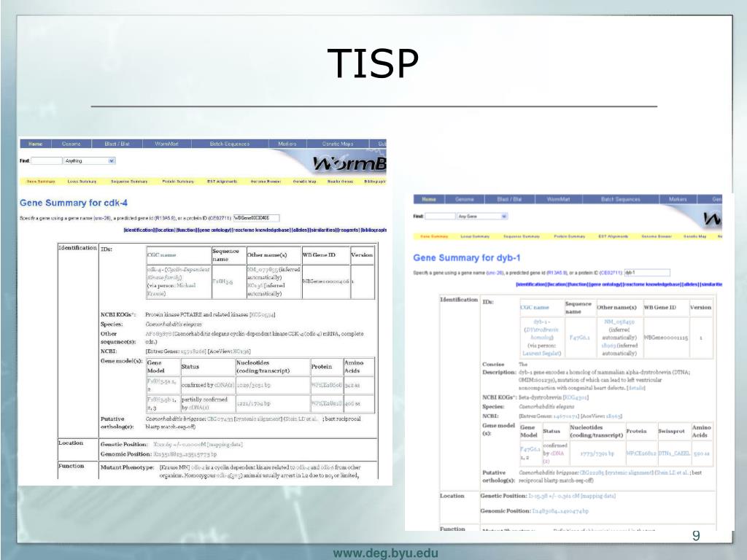The image size is (747, 560).
Task: Jump to [function] section in dyb-1 page
Action: tap(578, 284)
